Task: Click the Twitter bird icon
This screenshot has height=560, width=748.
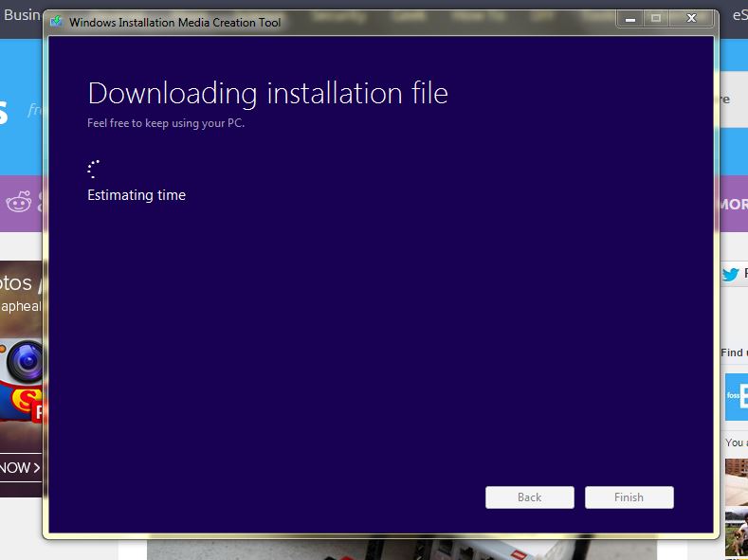Action: [730, 275]
